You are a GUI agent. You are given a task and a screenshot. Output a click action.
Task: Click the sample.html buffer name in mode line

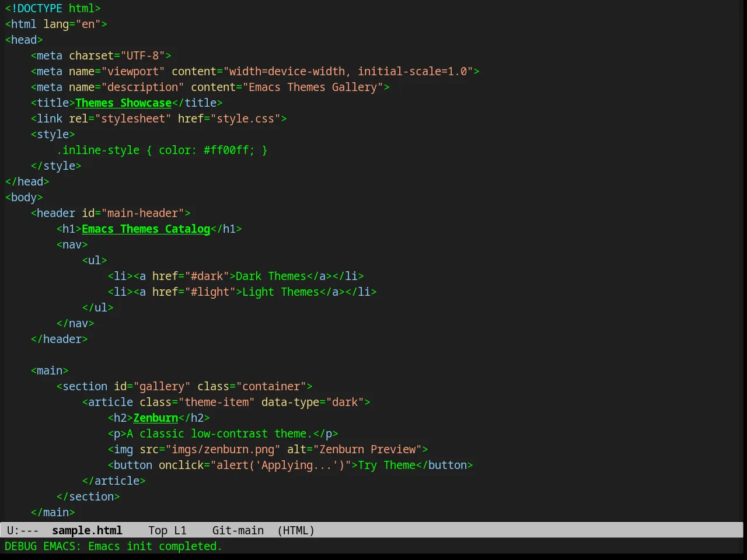87,530
